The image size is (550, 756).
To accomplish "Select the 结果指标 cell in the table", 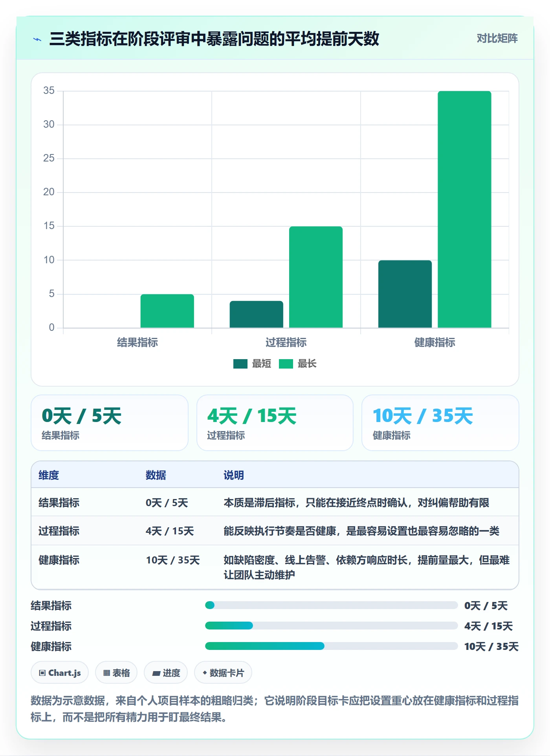I will coord(59,503).
